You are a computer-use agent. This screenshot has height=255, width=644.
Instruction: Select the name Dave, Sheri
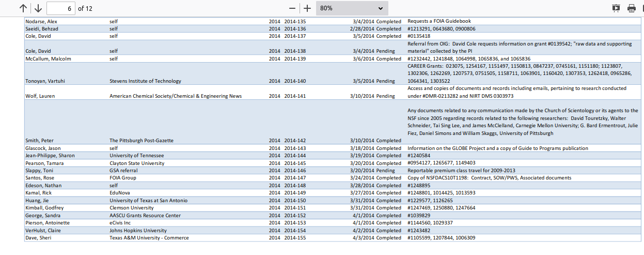point(38,238)
